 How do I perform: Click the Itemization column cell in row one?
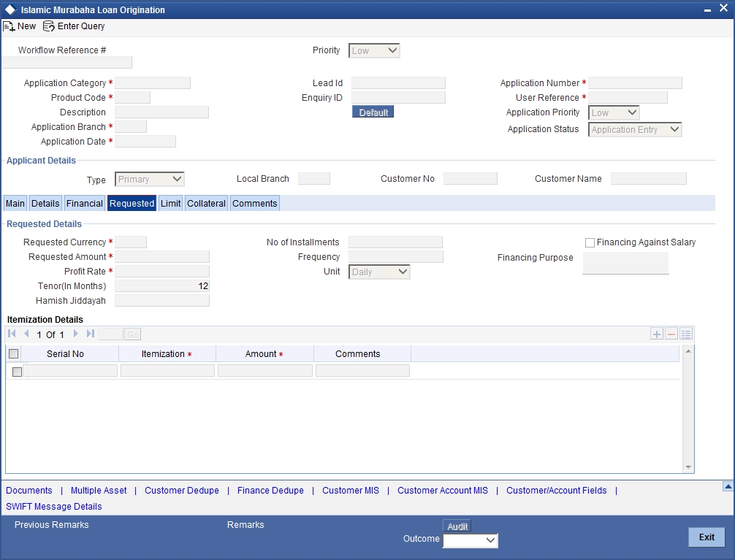tap(168, 371)
